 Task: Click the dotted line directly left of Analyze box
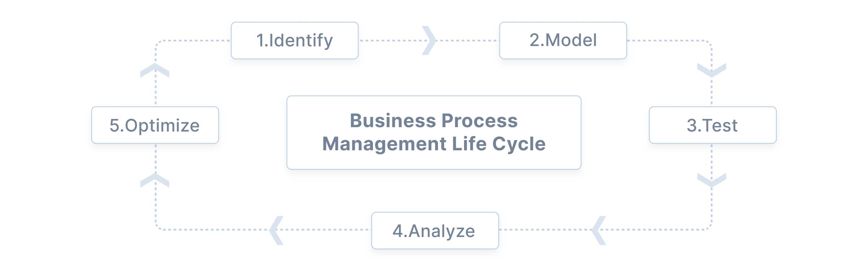[325, 229]
